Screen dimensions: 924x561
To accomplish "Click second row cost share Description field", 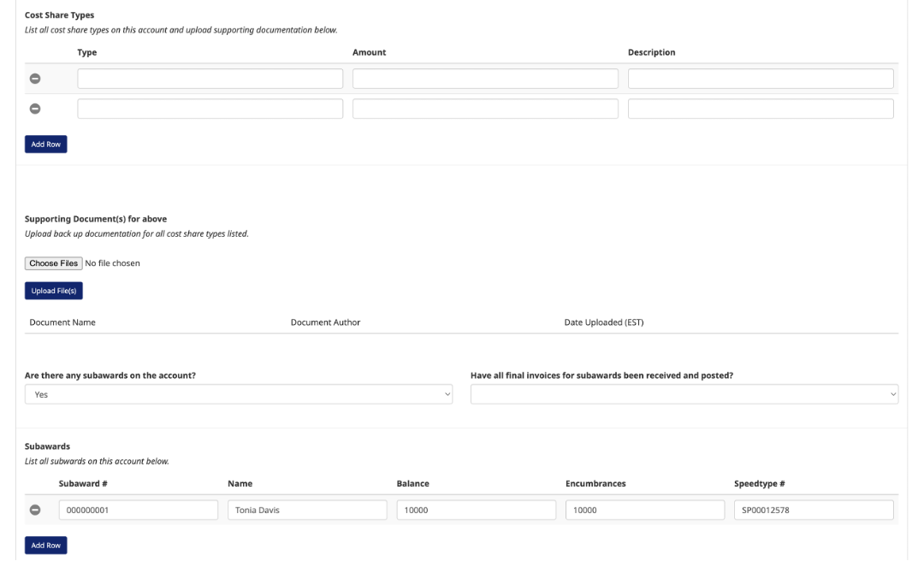I will point(761,109).
